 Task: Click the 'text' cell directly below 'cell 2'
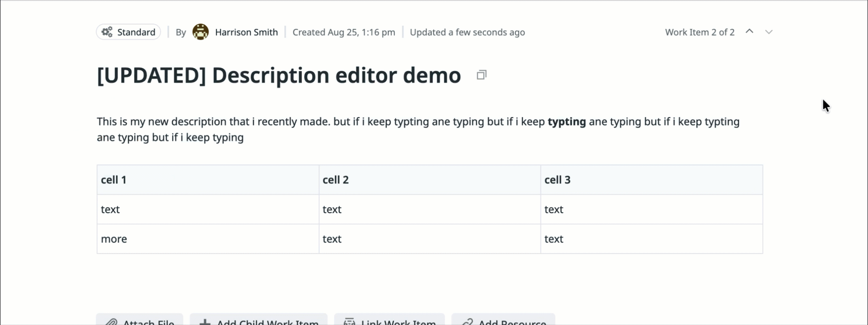click(430, 210)
